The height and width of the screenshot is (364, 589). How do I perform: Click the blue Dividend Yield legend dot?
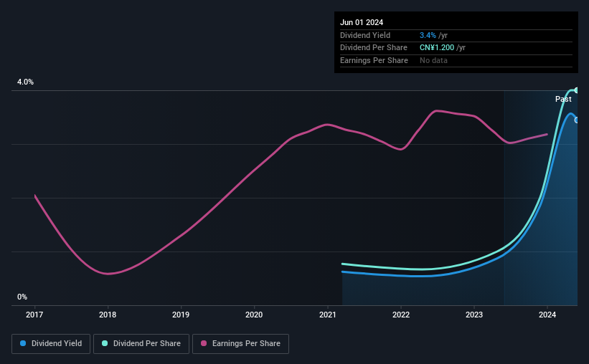(23, 343)
